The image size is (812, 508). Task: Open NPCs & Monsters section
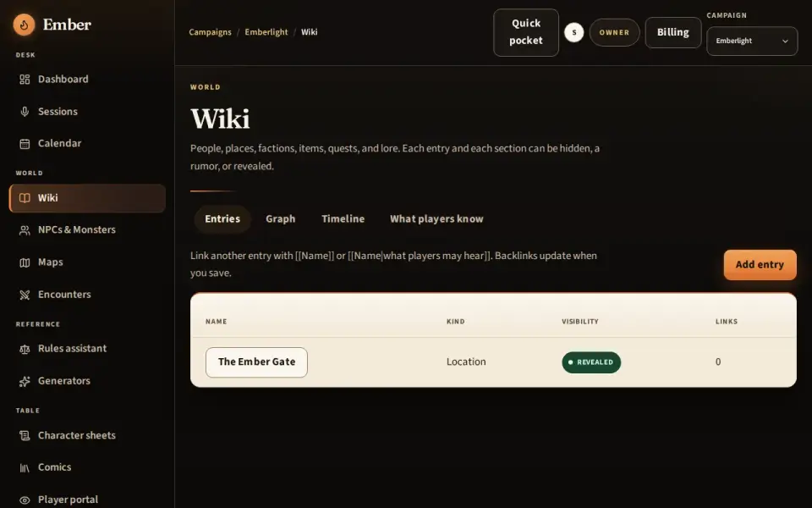pyautogui.click(x=87, y=230)
